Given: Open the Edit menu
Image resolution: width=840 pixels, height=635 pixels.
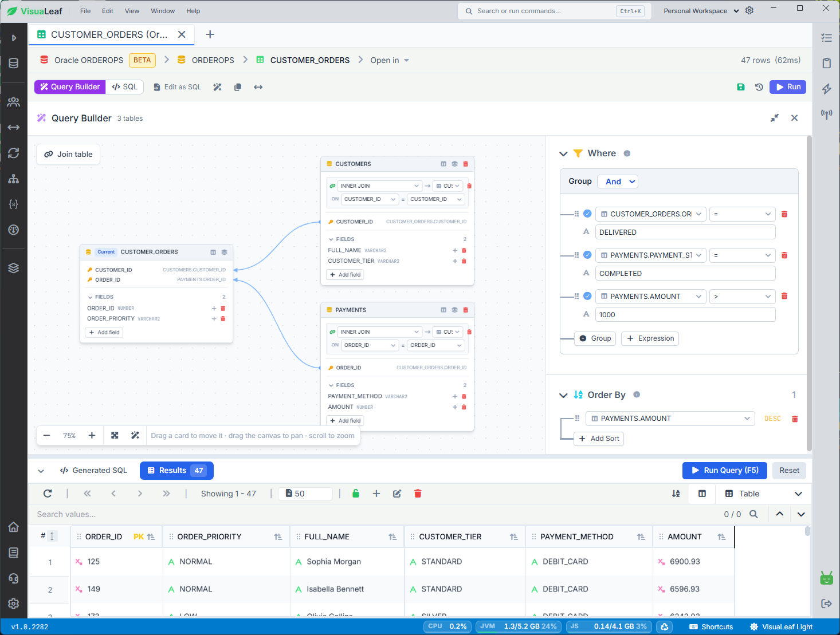Looking at the screenshot, I should click(x=108, y=11).
